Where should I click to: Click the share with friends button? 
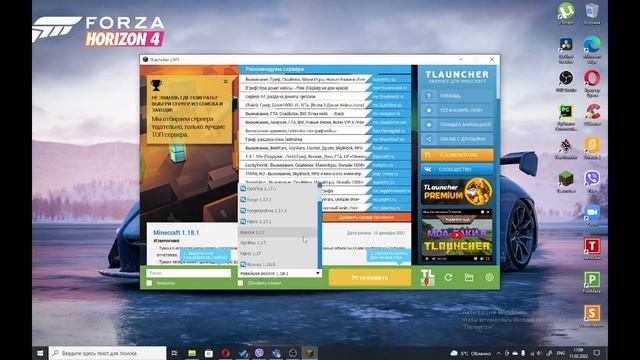(457, 139)
